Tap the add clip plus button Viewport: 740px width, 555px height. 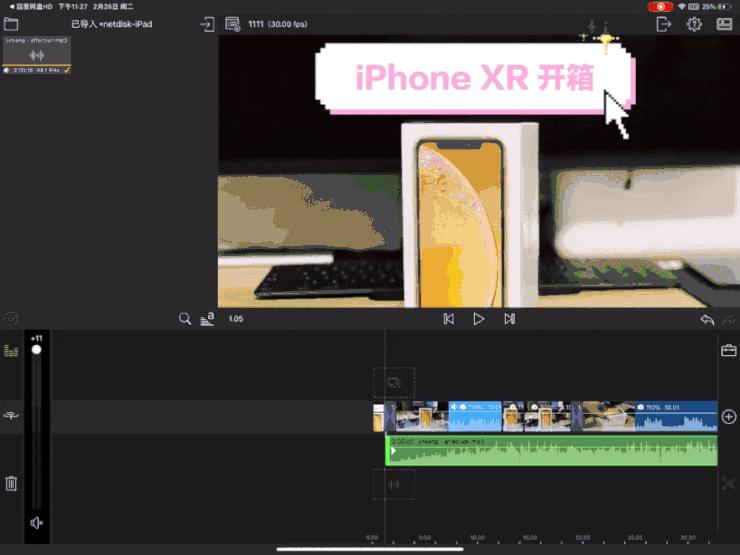click(x=729, y=417)
